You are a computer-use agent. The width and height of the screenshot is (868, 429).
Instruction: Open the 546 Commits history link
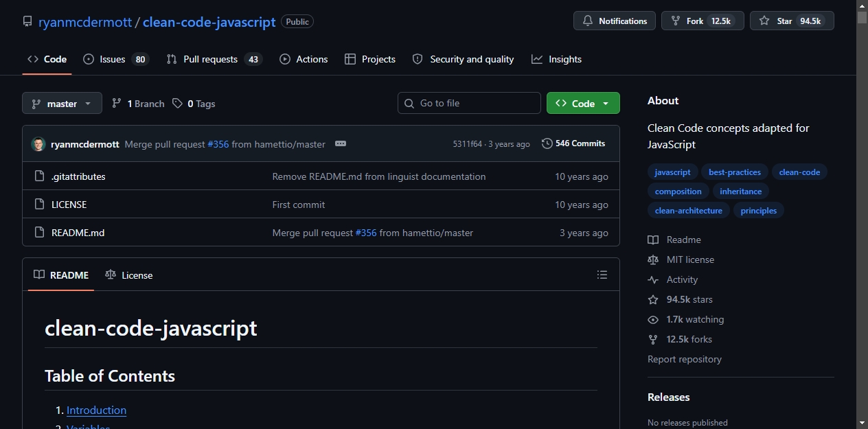pos(573,143)
